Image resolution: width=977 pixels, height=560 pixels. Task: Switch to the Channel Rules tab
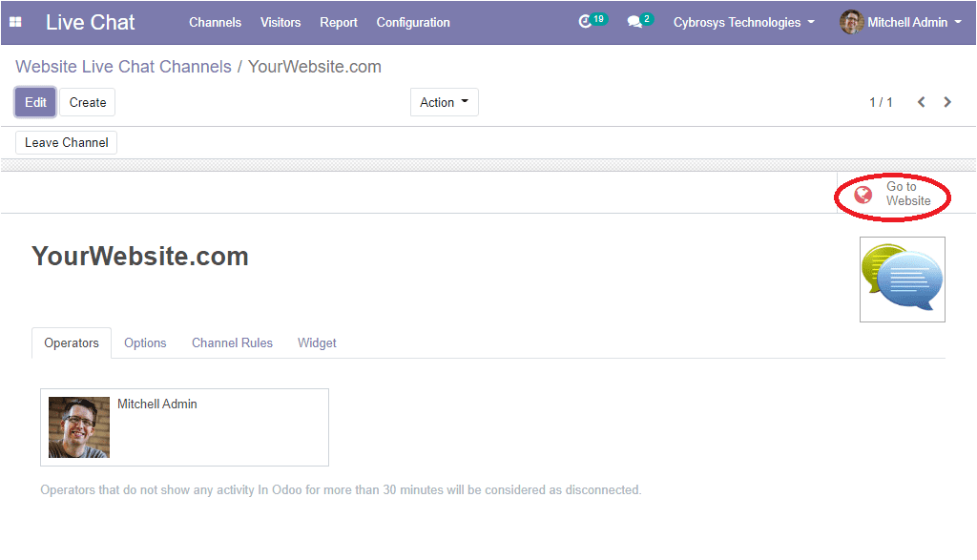tap(233, 343)
